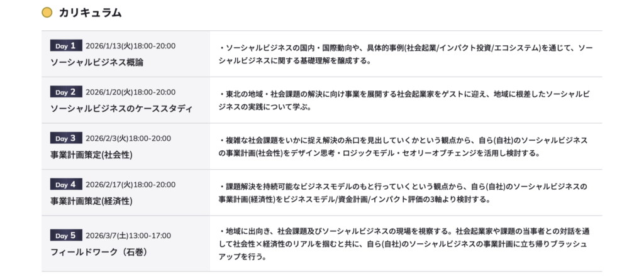Click the 事業計画策定(経済性) session title
This screenshot has height=279, width=644.
(91, 201)
